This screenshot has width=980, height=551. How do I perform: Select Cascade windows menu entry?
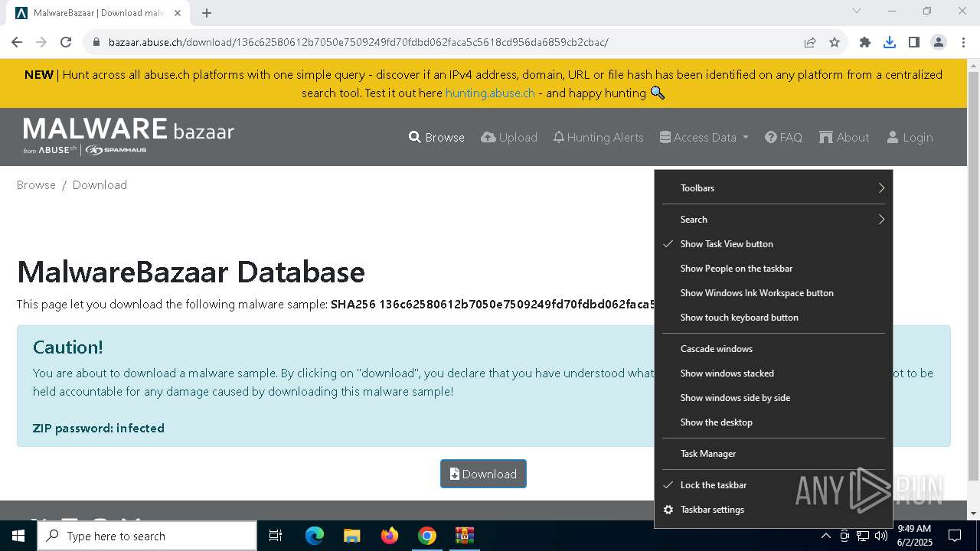(773, 348)
